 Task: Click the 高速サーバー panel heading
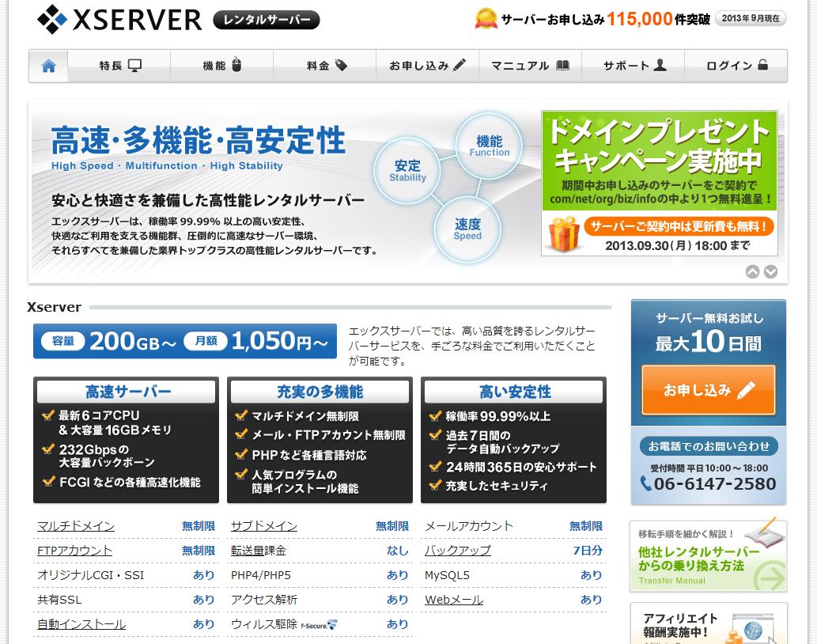127,392
